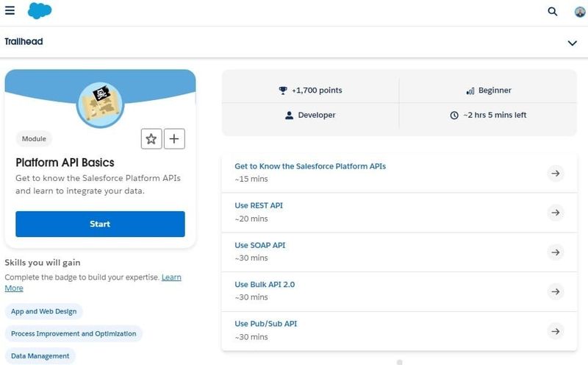Screen dimensions: 588x365
Task: Select the Data Management skill tag
Action: point(40,355)
